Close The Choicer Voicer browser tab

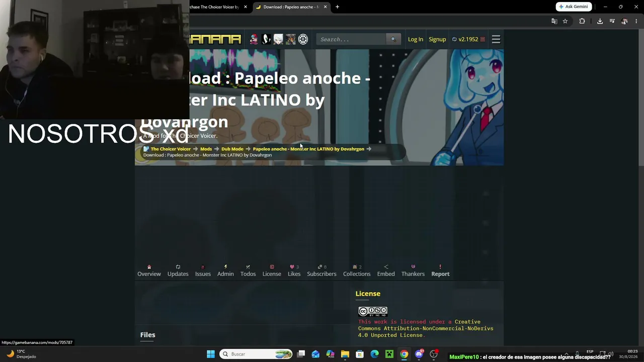click(x=246, y=7)
